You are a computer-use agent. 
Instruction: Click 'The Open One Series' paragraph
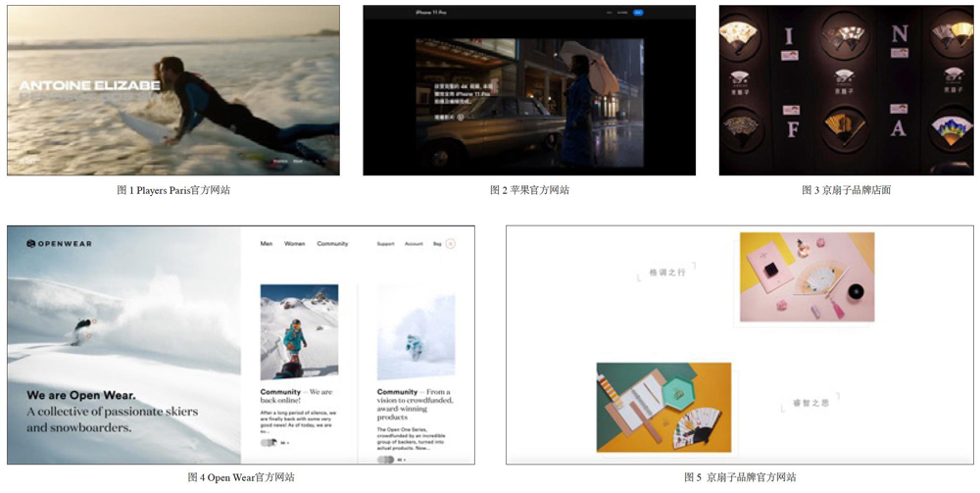pos(414,439)
